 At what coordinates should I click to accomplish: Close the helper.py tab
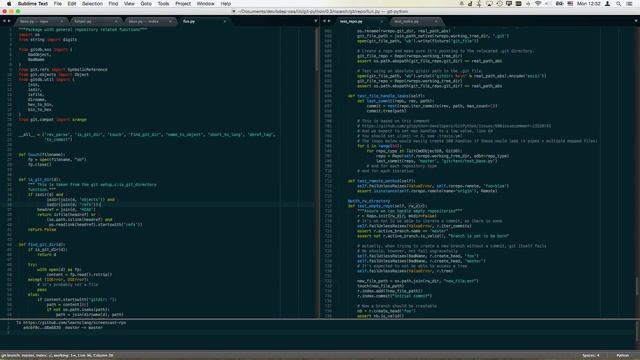coord(116,21)
